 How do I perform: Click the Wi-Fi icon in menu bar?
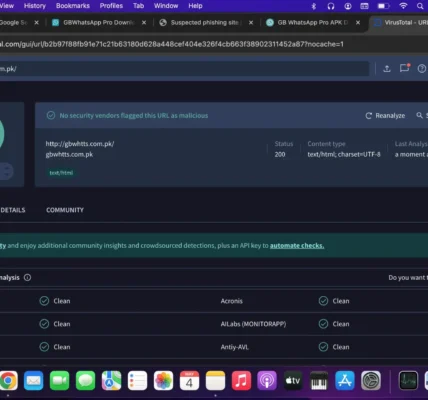click(x=403, y=6)
